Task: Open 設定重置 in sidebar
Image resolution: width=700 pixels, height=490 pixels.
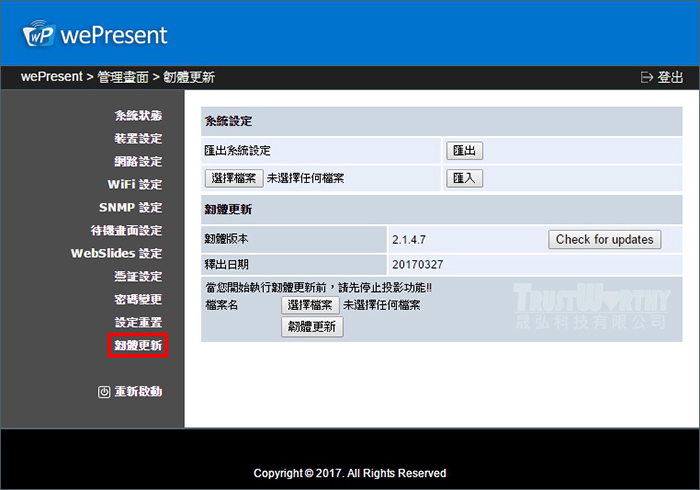Action: [x=138, y=322]
